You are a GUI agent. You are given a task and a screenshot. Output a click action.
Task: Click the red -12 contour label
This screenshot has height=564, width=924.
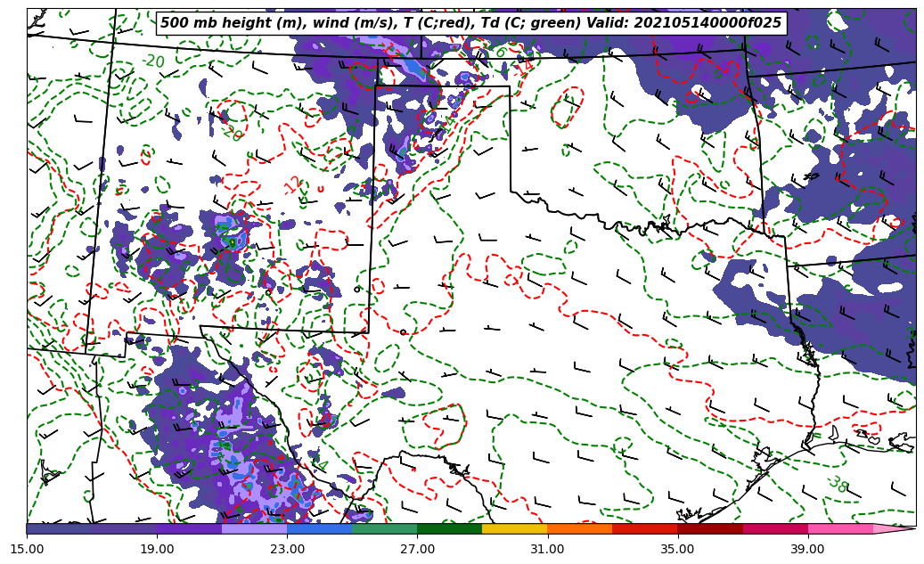point(293,185)
